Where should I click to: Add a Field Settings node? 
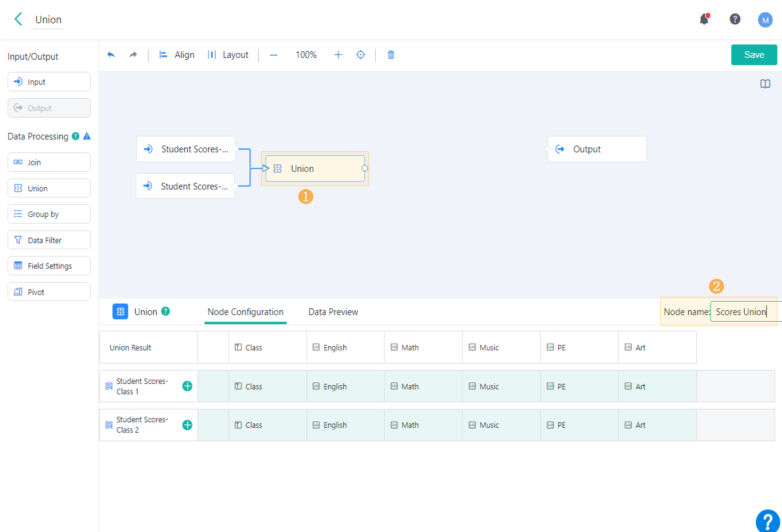click(49, 266)
